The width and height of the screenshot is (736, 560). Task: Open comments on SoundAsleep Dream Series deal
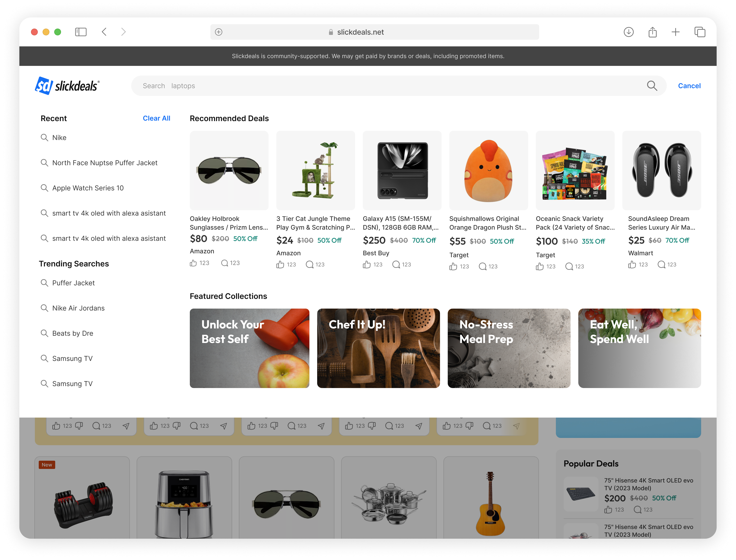pos(661,265)
